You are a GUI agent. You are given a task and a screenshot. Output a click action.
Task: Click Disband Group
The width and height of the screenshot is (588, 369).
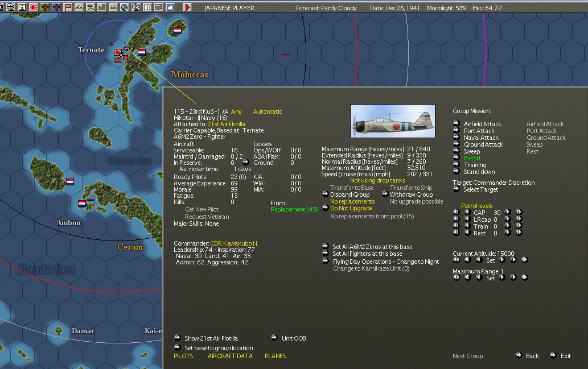(349, 194)
